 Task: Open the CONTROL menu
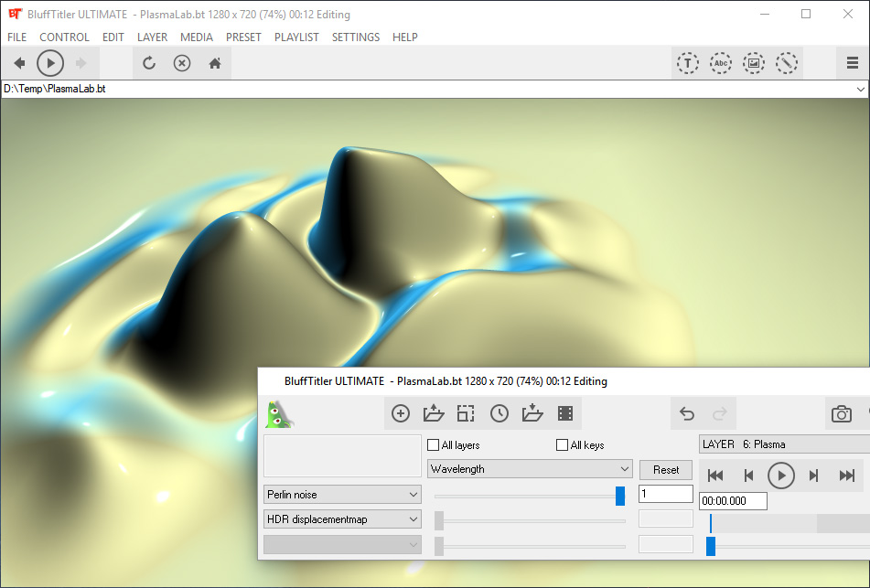(64, 37)
